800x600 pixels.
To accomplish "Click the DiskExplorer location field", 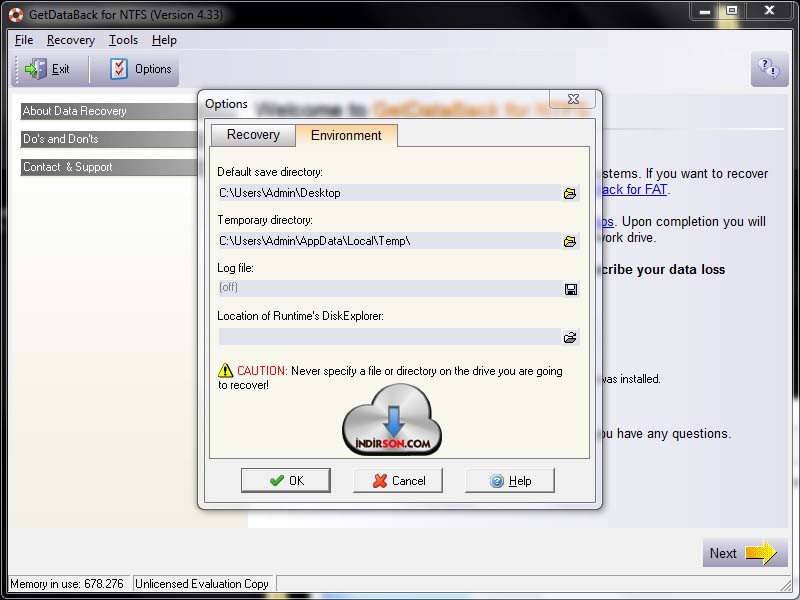I will click(x=390, y=337).
